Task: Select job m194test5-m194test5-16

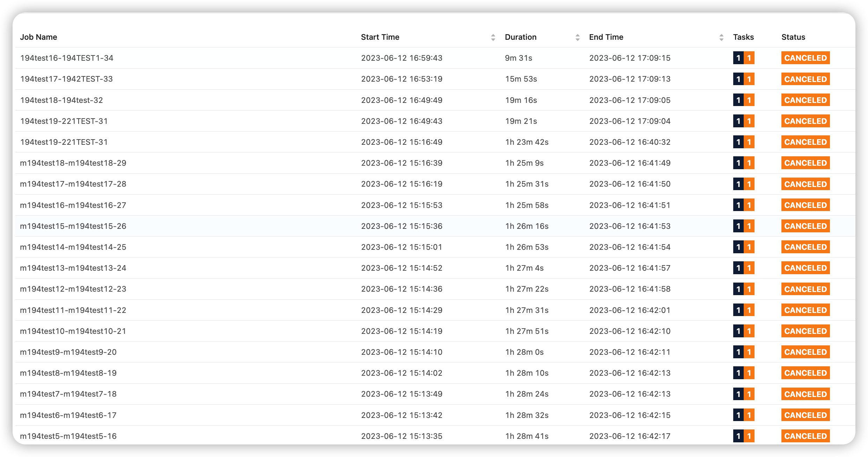Action: click(x=68, y=436)
